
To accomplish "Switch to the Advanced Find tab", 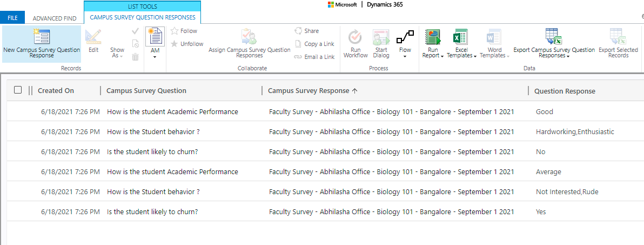I will tap(55, 18).
